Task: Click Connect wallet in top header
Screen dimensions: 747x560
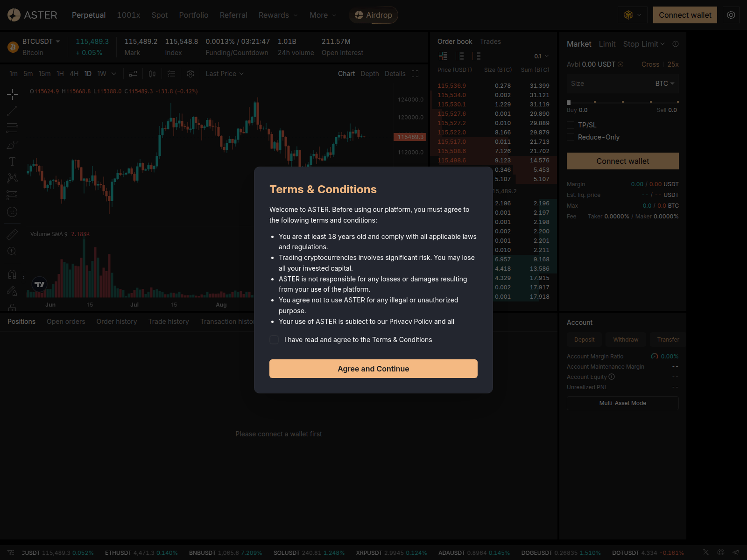Action: (x=685, y=15)
